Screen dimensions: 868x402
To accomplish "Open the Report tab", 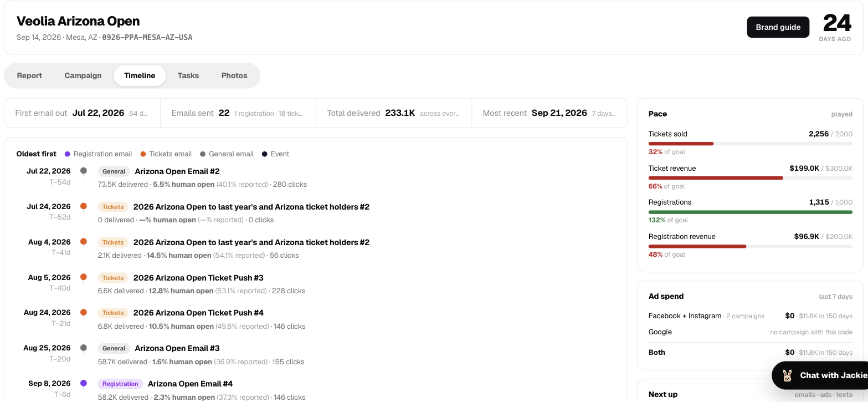I will pos(29,75).
